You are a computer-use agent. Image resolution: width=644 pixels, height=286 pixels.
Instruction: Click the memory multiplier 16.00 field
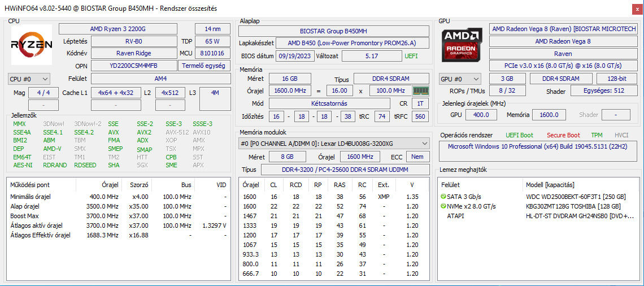coord(340,90)
